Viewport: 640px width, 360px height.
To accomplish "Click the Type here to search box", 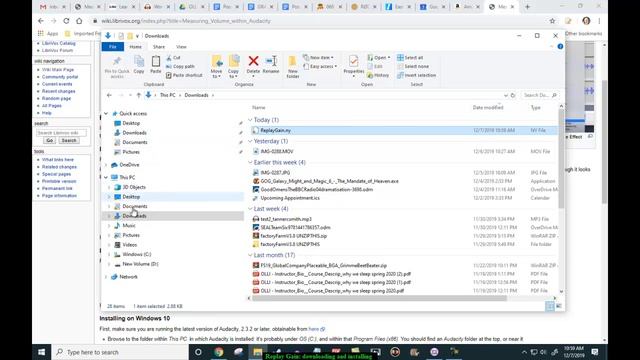I will (x=120, y=352).
